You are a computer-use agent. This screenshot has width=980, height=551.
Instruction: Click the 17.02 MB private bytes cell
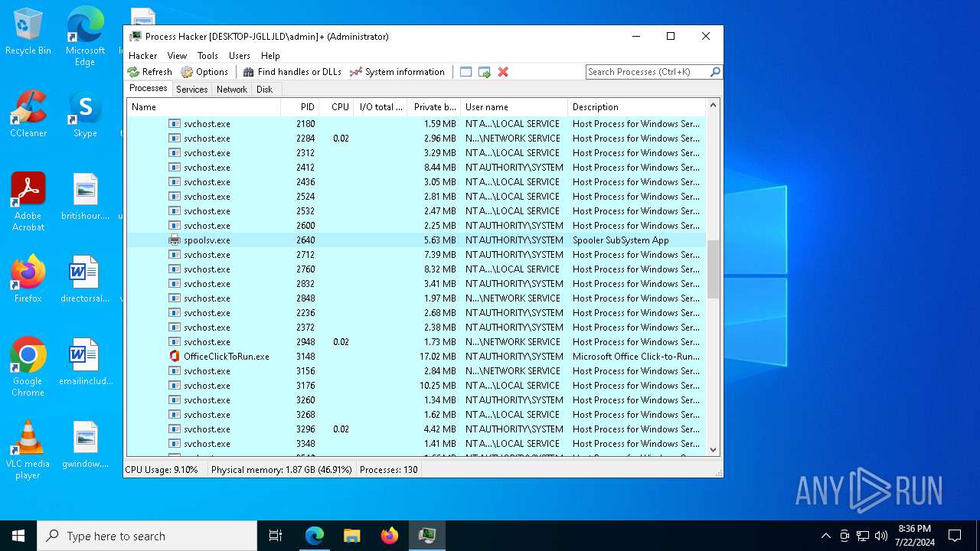tap(437, 357)
